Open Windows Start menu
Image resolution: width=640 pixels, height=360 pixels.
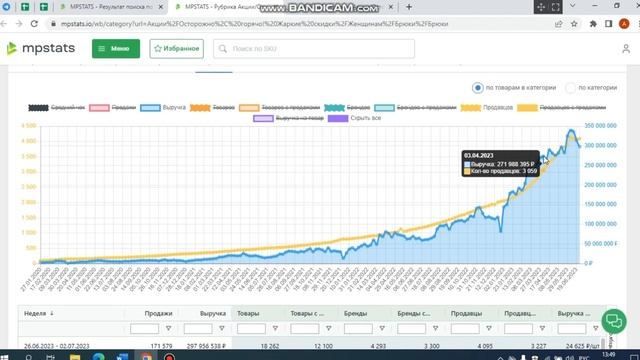pyautogui.click(x=4, y=357)
